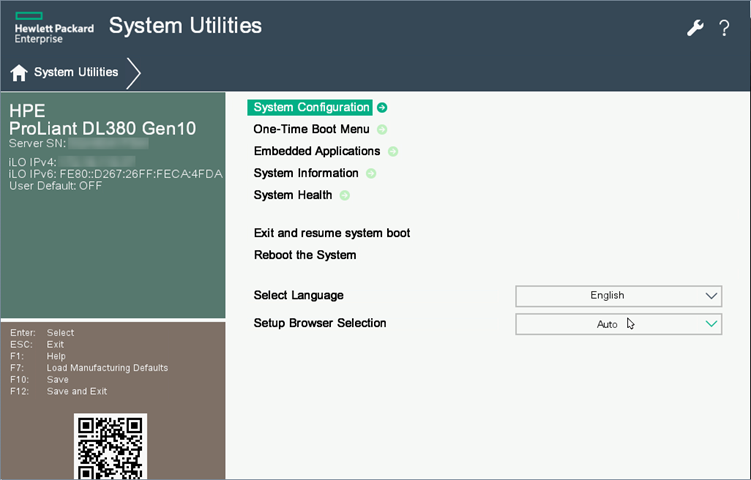Open help via question mark icon
Image resolution: width=751 pixels, height=480 pixels.
pos(724,28)
